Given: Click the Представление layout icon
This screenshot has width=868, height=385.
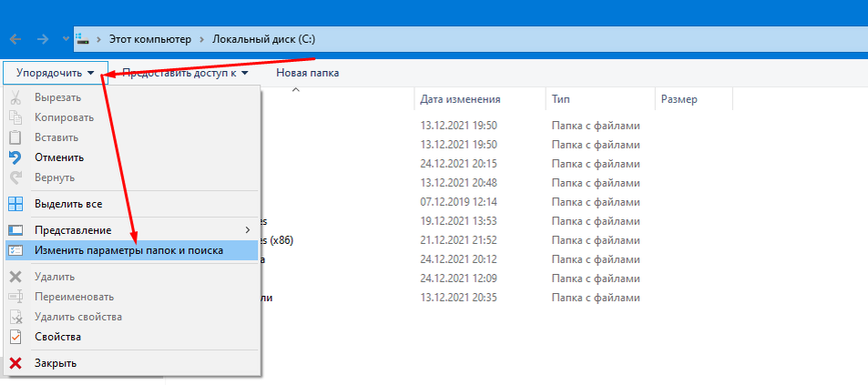Looking at the screenshot, I should click(x=15, y=230).
